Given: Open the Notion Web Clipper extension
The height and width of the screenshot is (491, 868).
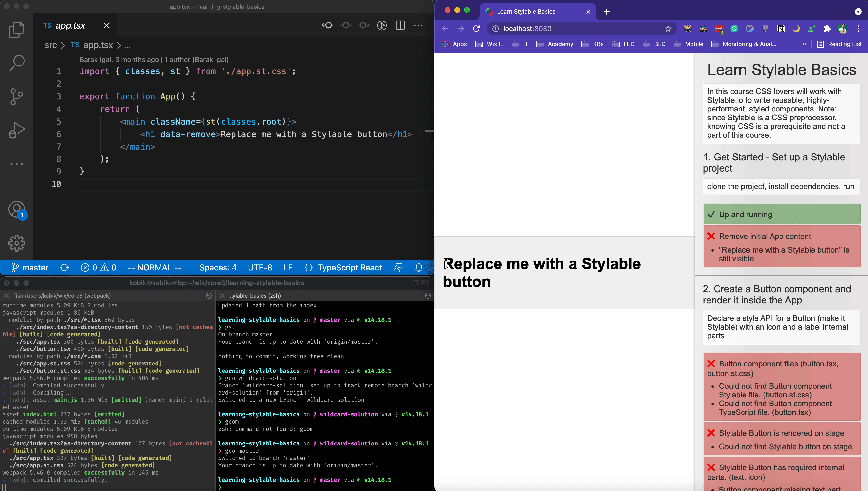Looking at the screenshot, I should click(781, 29).
